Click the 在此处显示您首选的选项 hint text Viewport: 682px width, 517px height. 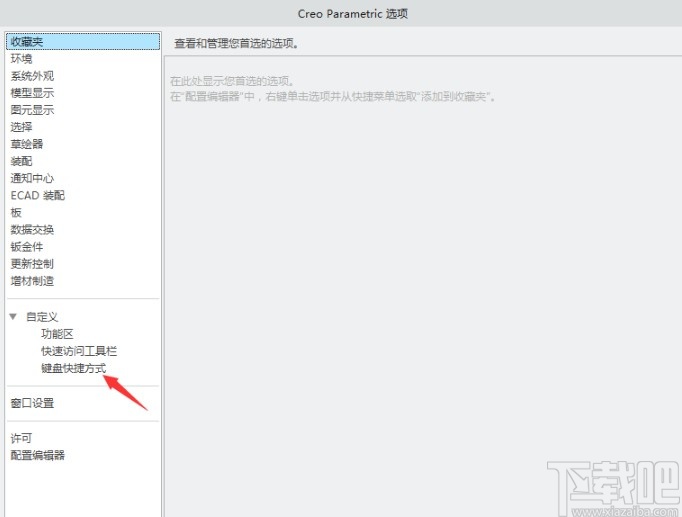coord(232,81)
